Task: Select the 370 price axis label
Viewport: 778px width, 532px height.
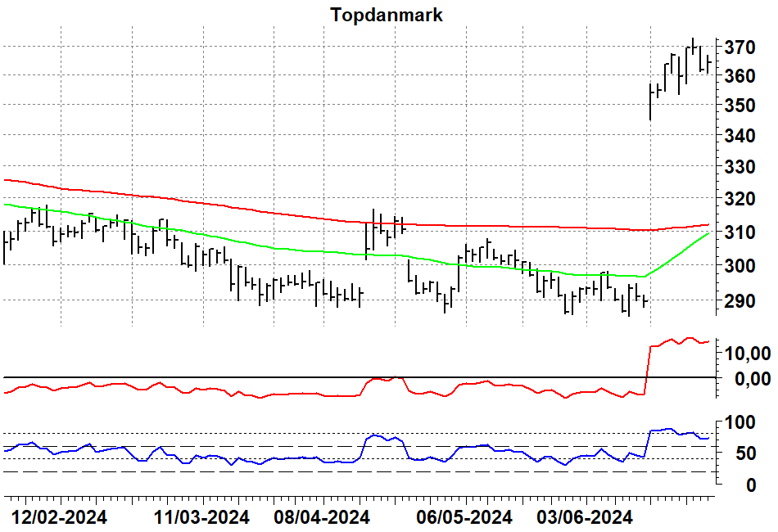Action: (740, 47)
